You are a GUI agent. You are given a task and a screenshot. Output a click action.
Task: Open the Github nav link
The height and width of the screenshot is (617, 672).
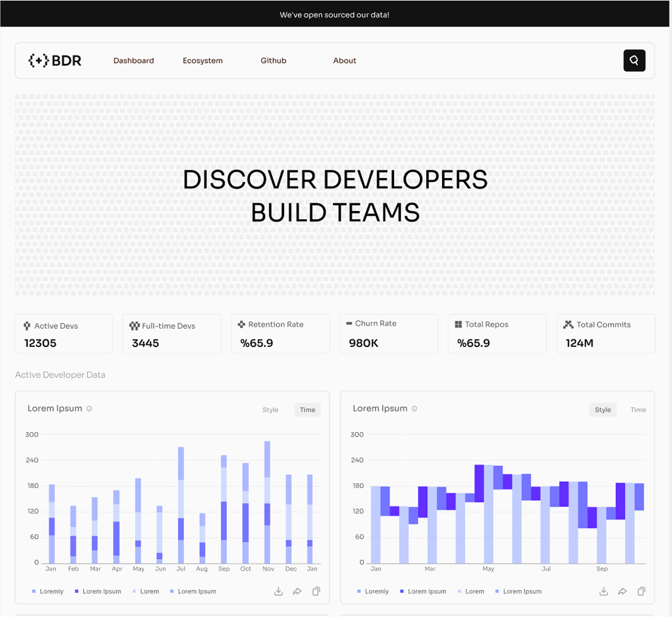pyautogui.click(x=273, y=60)
